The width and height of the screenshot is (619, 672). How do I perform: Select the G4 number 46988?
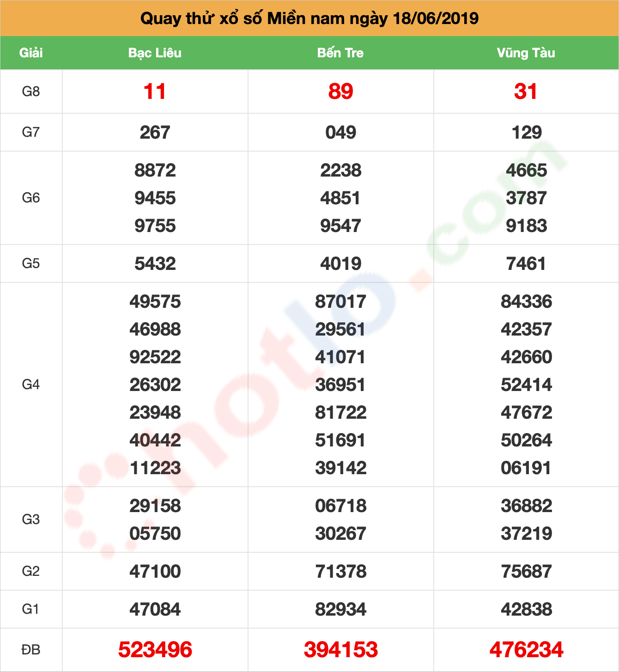coord(155,330)
